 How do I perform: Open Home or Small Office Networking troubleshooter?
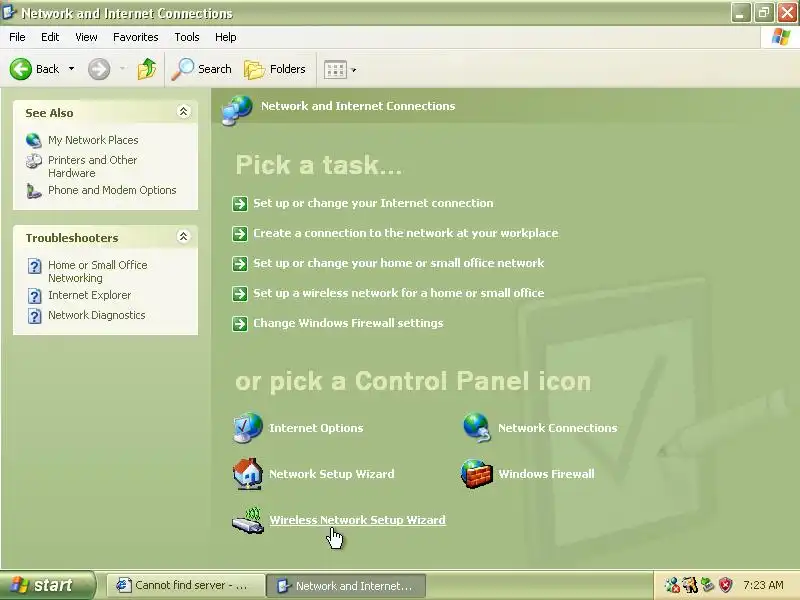point(97,271)
